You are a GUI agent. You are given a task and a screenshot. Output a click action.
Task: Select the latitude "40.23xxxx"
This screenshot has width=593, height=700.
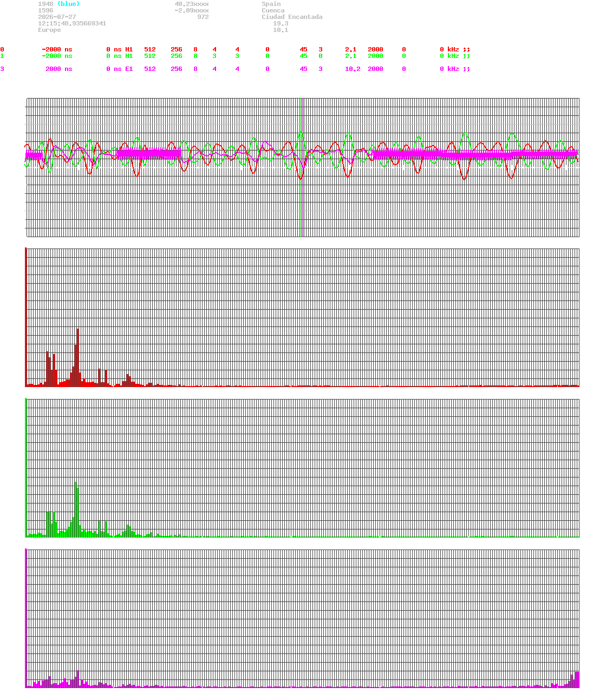coord(192,4)
